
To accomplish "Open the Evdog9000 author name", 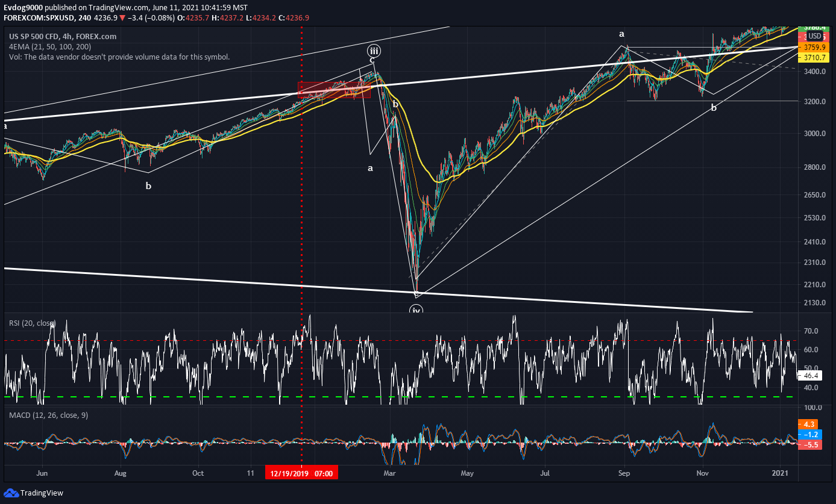I will pos(23,7).
